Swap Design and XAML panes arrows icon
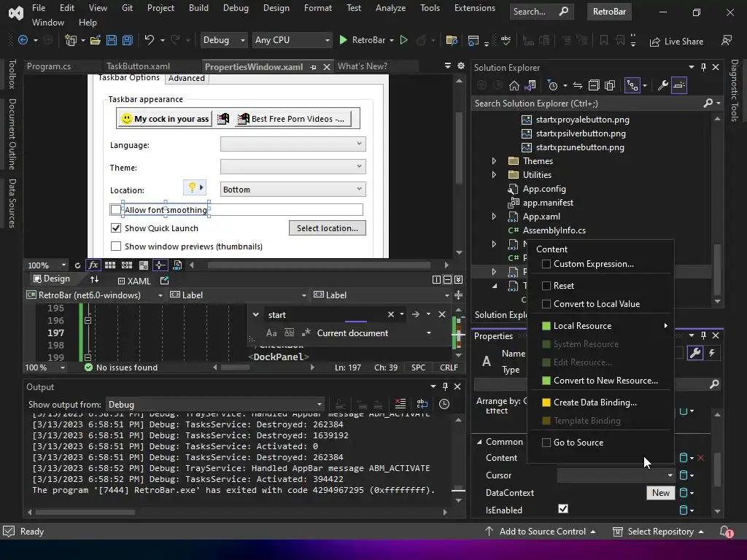Screen dimensions: 747x560 94,279
